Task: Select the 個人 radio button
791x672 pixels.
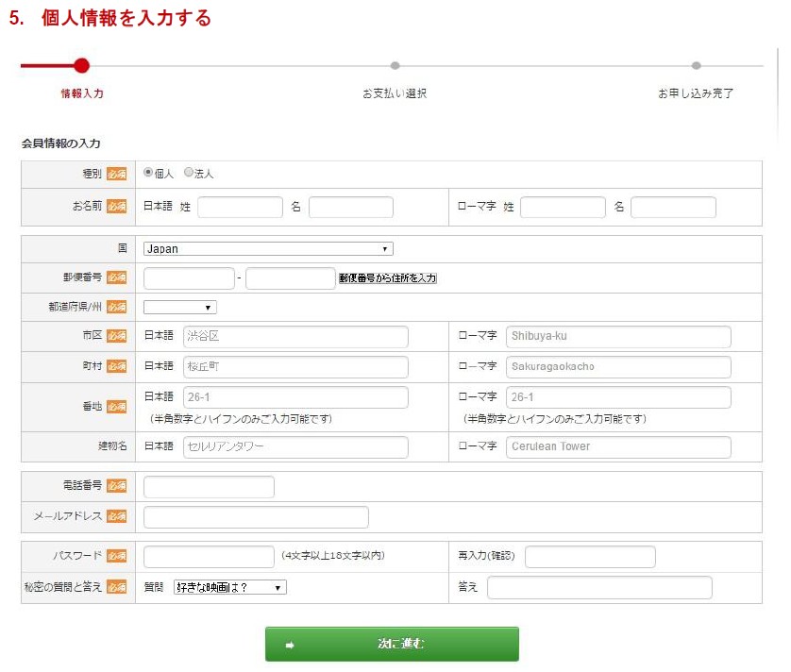Action: [148, 173]
